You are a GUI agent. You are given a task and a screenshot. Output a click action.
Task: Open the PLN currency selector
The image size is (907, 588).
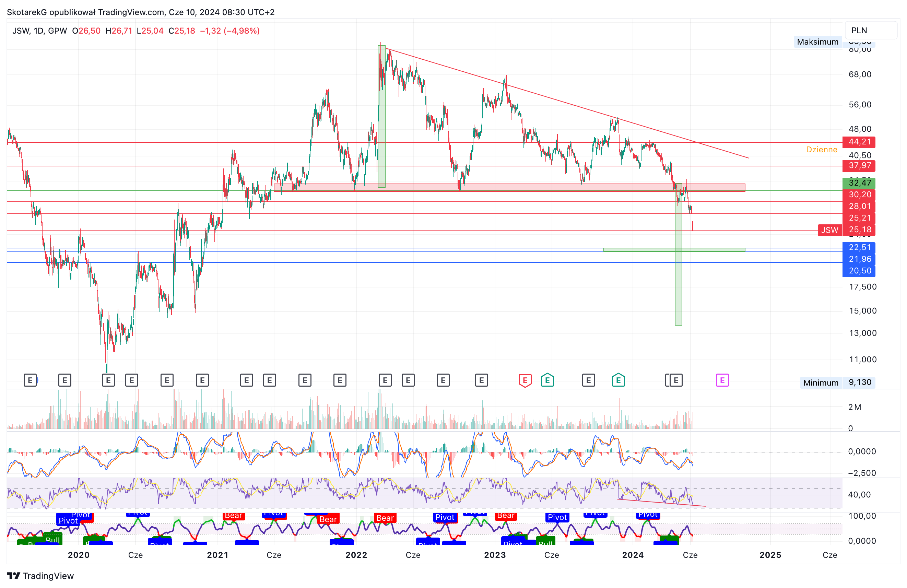[871, 31]
